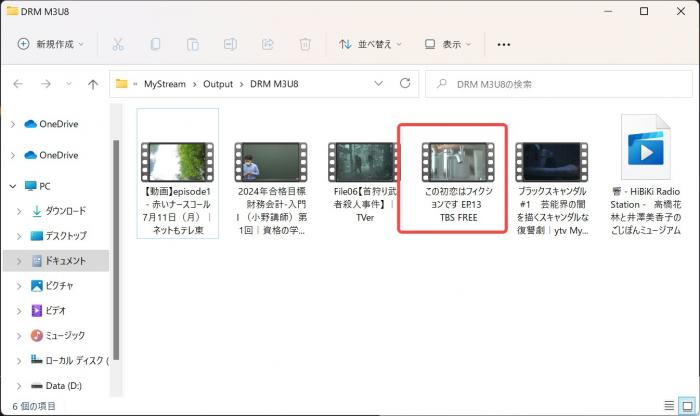Viewport: 700px width, 416px height.
Task: Go up one folder level
Action: [x=93, y=84]
